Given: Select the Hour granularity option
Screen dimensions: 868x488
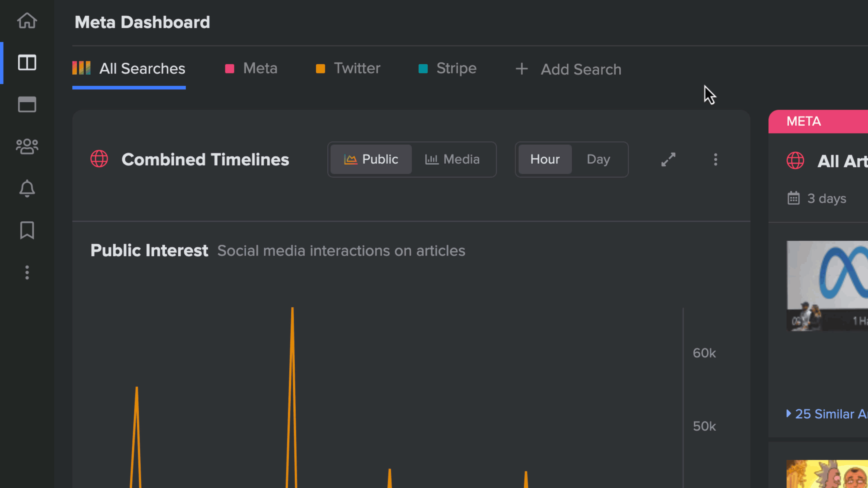Looking at the screenshot, I should coord(545,159).
